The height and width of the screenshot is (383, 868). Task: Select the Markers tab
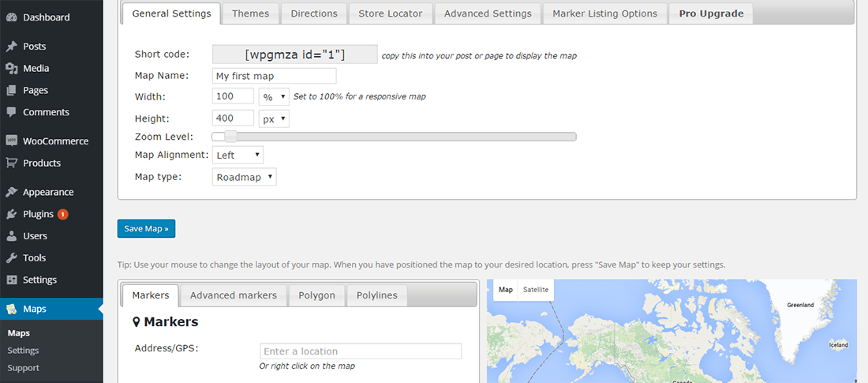151,295
